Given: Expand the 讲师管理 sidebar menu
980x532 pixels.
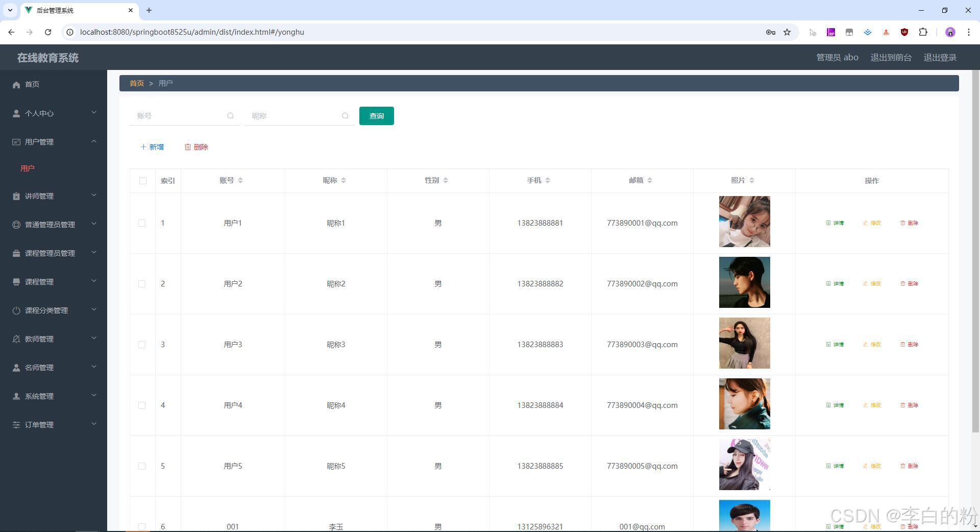Looking at the screenshot, I should point(54,196).
